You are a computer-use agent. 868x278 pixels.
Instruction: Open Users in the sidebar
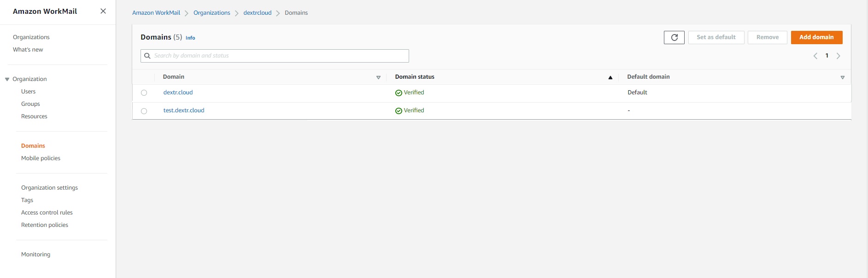click(x=29, y=92)
